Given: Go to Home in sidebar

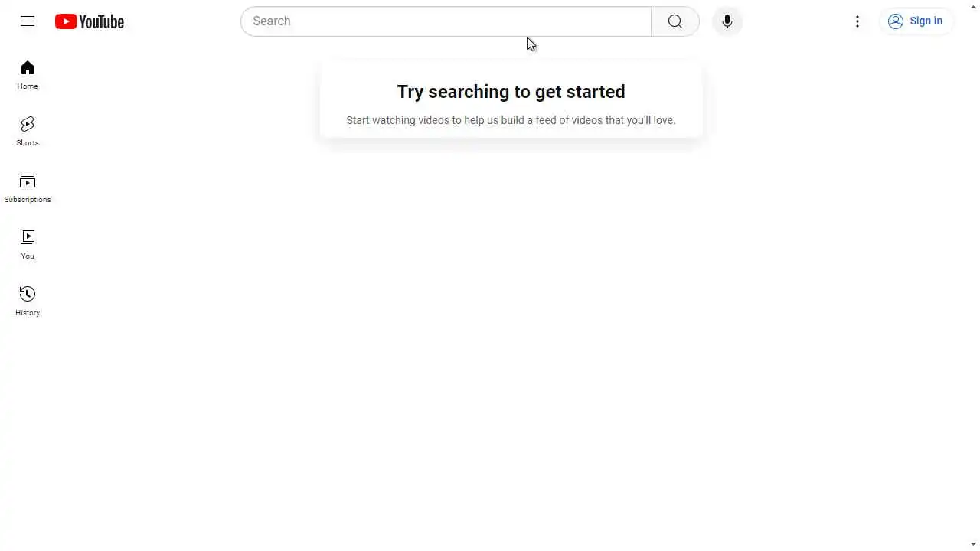Looking at the screenshot, I should click(28, 75).
